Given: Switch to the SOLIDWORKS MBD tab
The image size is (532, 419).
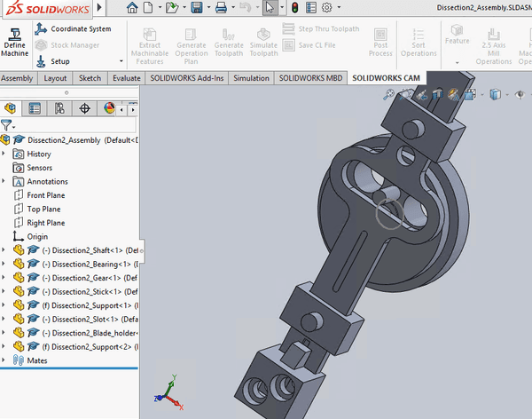Looking at the screenshot, I should pyautogui.click(x=310, y=78).
